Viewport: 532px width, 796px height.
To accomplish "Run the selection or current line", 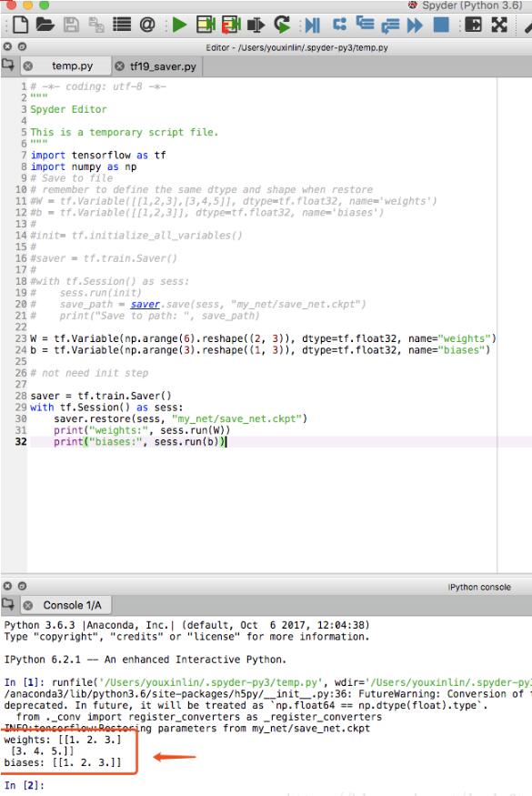I will 256,25.
